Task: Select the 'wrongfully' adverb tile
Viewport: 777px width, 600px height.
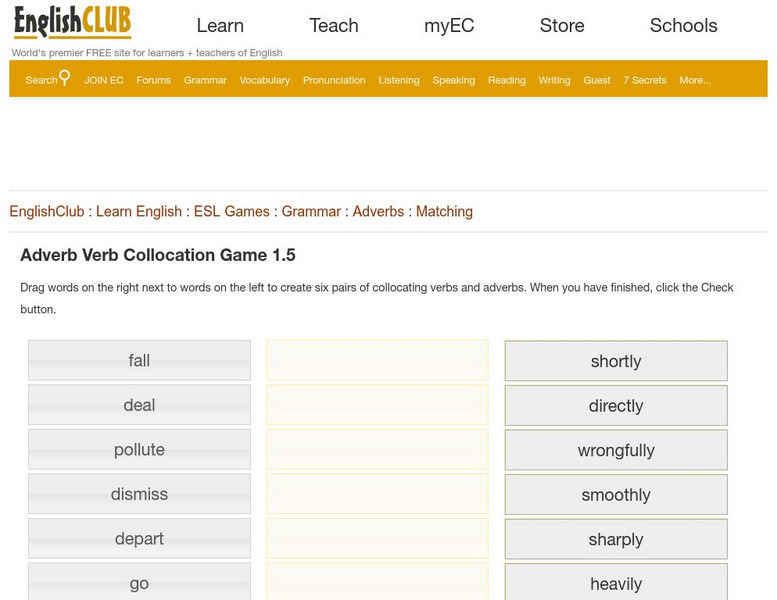Action: click(x=616, y=450)
